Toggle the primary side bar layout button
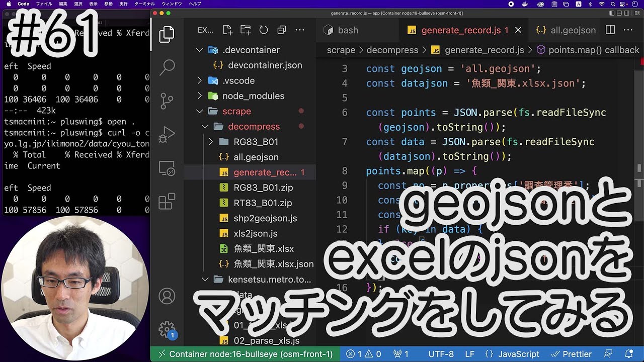644x362 pixels. (x=612, y=13)
